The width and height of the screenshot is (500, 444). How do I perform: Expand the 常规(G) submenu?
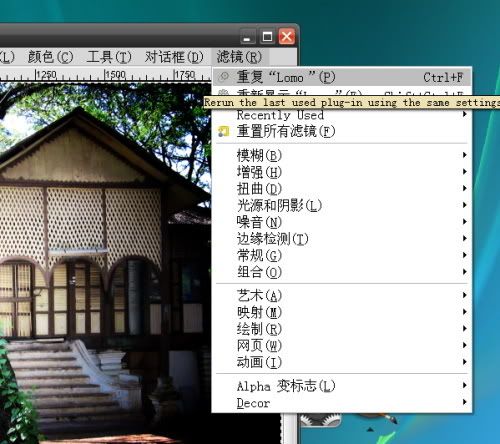[342, 256]
